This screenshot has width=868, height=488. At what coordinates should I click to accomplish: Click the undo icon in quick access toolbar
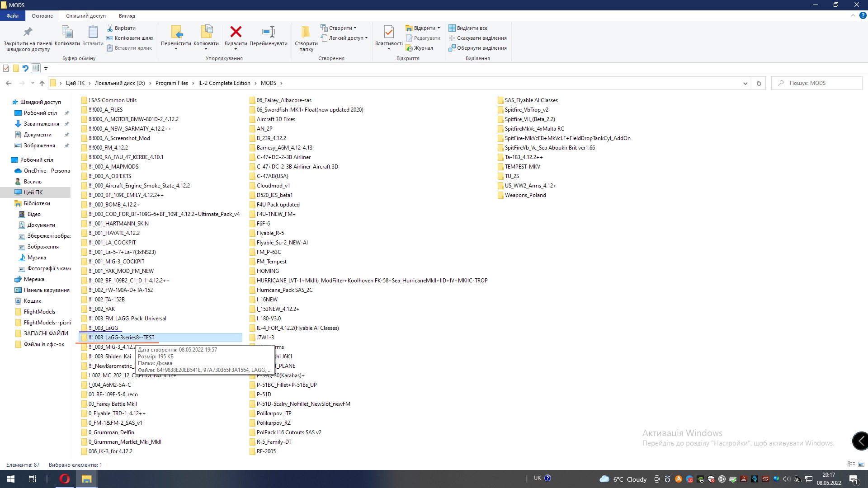[25, 68]
